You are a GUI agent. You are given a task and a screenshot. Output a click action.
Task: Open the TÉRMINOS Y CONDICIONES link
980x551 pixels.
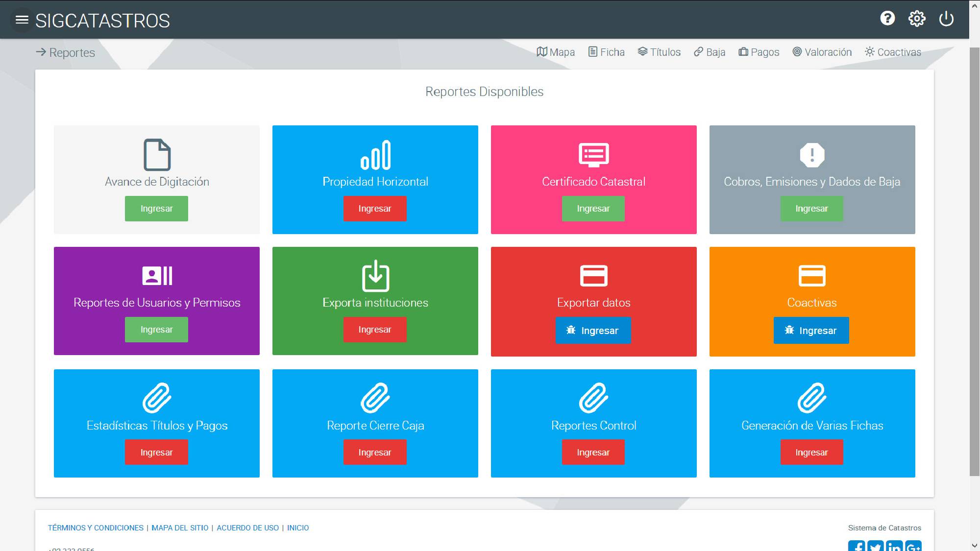tap(96, 528)
